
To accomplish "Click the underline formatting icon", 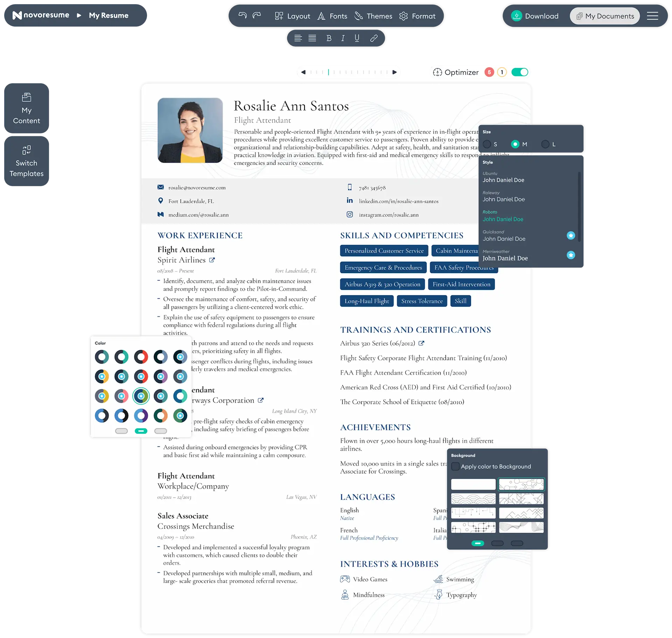I will [x=357, y=38].
